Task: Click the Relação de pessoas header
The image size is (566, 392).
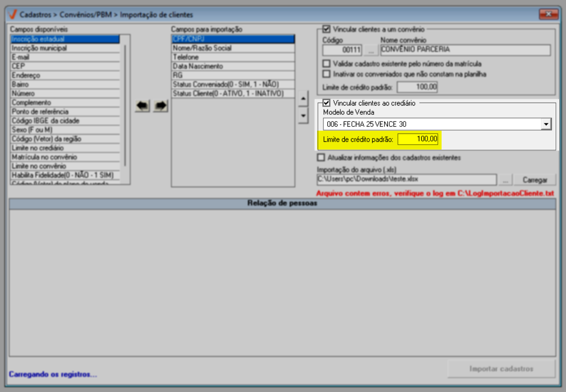Action: (x=282, y=203)
